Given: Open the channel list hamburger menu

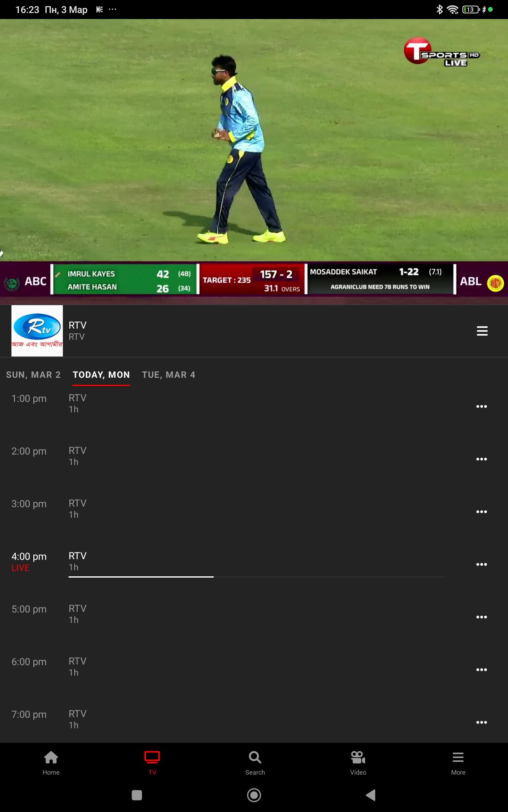Looking at the screenshot, I should [x=482, y=331].
